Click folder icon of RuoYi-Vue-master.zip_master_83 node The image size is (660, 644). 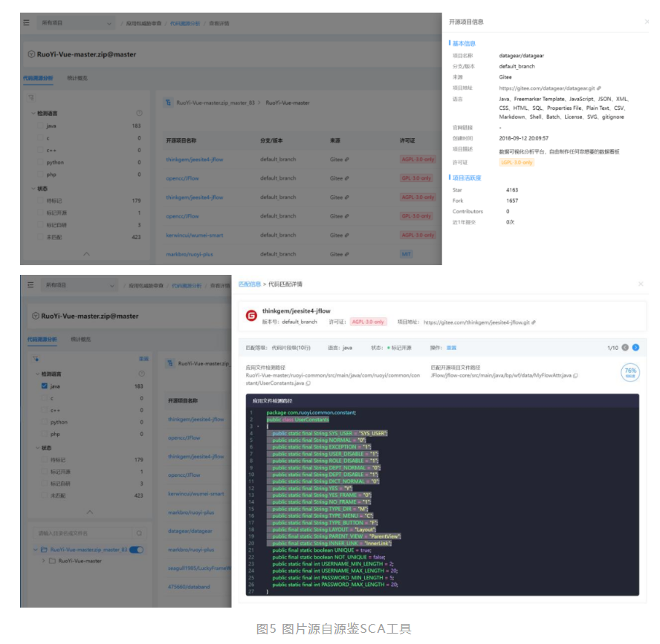click(x=44, y=550)
